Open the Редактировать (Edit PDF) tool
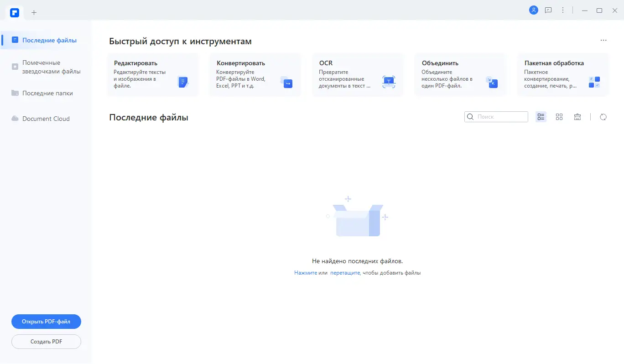This screenshot has height=364, width=624. [153, 75]
